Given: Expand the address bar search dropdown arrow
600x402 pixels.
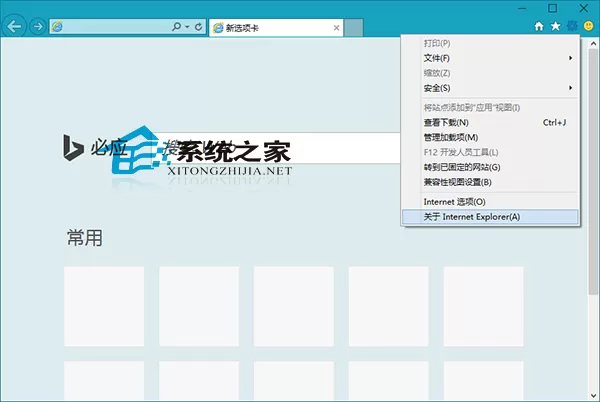Looking at the screenshot, I should 187,27.
